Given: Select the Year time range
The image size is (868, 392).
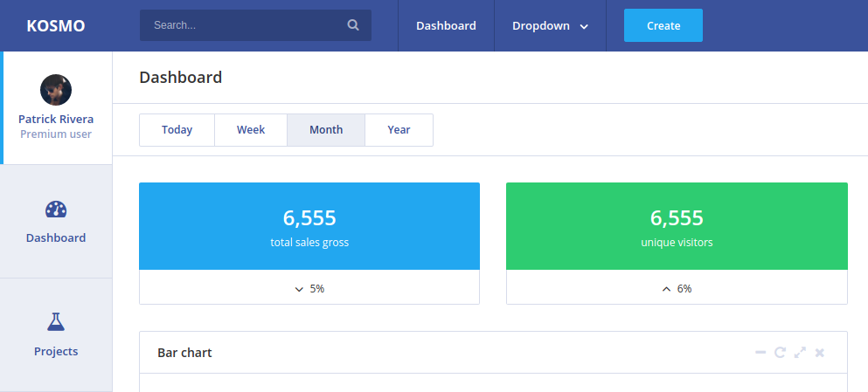Looking at the screenshot, I should click(399, 130).
